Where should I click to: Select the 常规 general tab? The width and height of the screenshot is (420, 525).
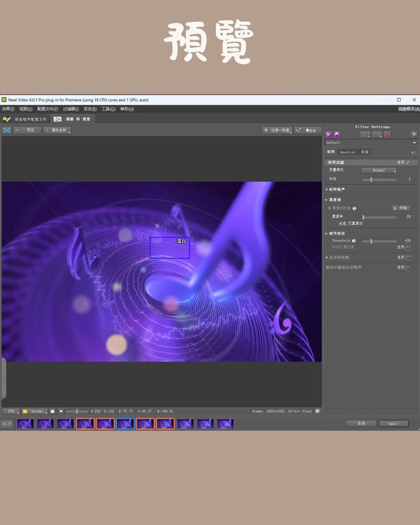(365, 152)
